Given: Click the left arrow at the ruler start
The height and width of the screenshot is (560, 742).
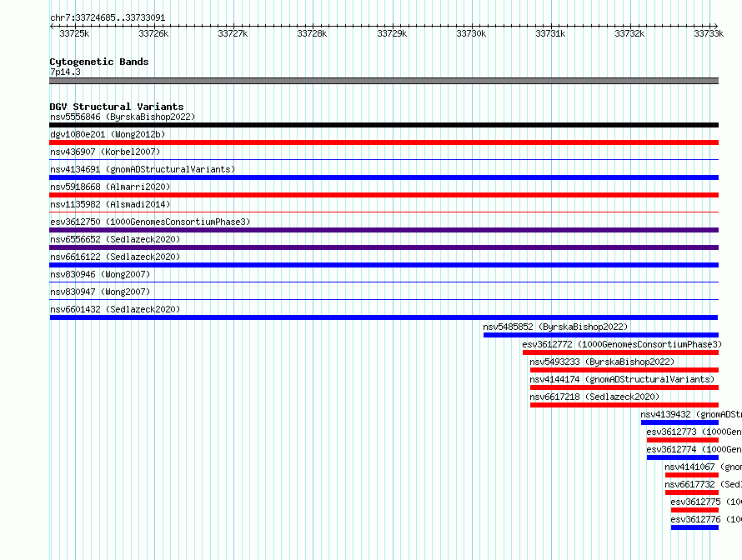Looking at the screenshot, I should [x=52, y=27].
